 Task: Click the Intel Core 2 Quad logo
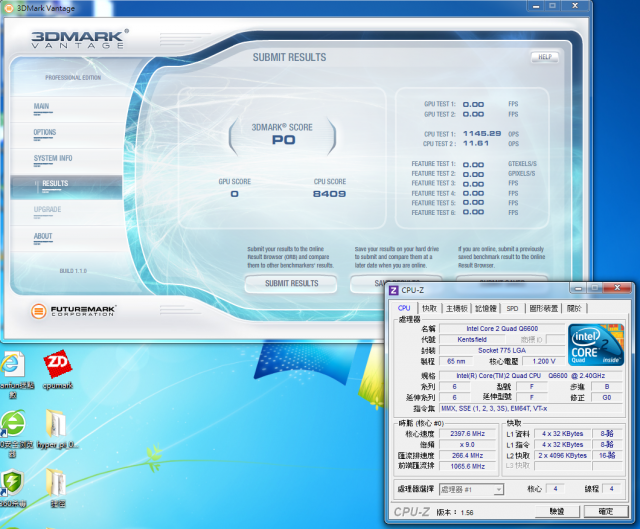(x=596, y=345)
